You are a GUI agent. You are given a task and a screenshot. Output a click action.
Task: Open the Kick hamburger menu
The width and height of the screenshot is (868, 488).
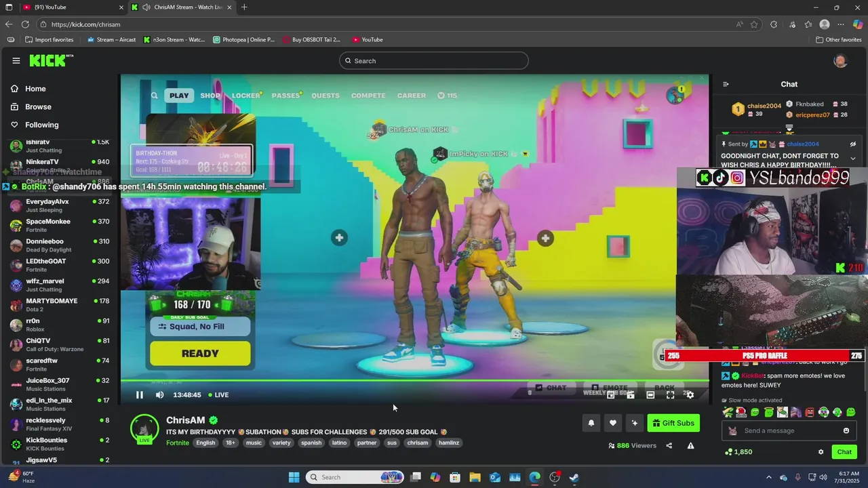pos(16,60)
